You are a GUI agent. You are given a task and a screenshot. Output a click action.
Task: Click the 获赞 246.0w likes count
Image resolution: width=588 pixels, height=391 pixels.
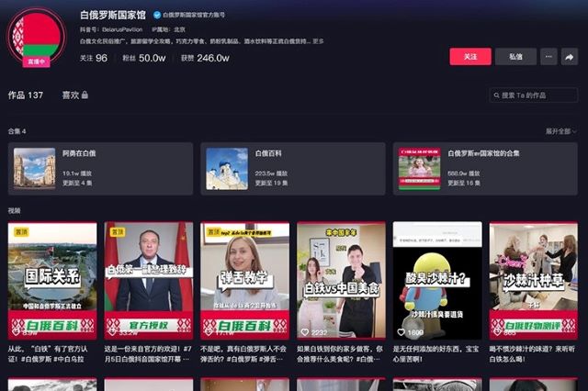[205, 58]
